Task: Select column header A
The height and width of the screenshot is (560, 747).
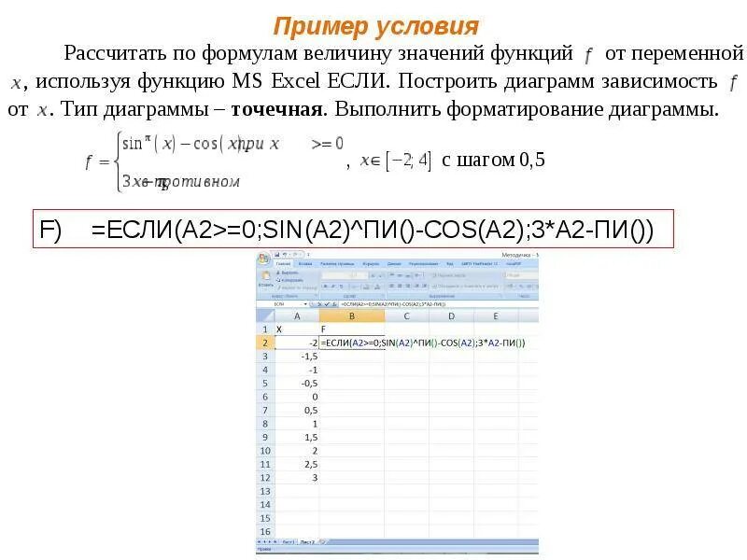Action: (297, 316)
